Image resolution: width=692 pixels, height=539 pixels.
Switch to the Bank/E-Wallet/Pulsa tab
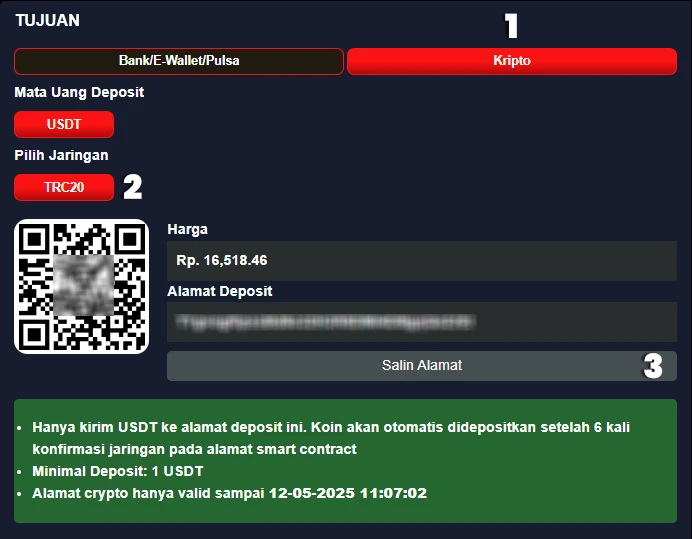[x=179, y=61]
